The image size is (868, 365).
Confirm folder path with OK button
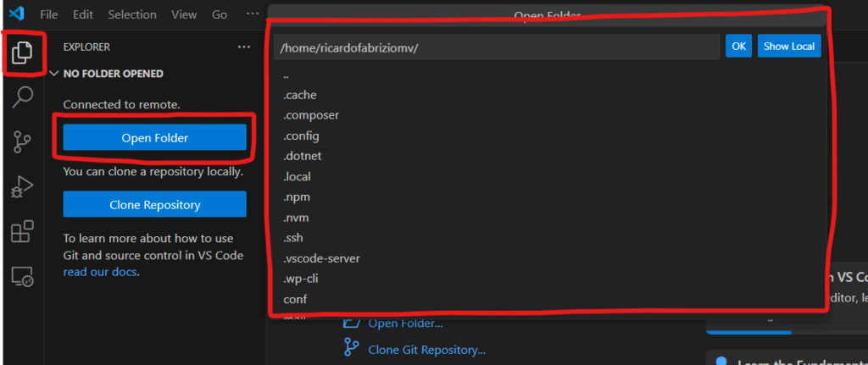739,47
